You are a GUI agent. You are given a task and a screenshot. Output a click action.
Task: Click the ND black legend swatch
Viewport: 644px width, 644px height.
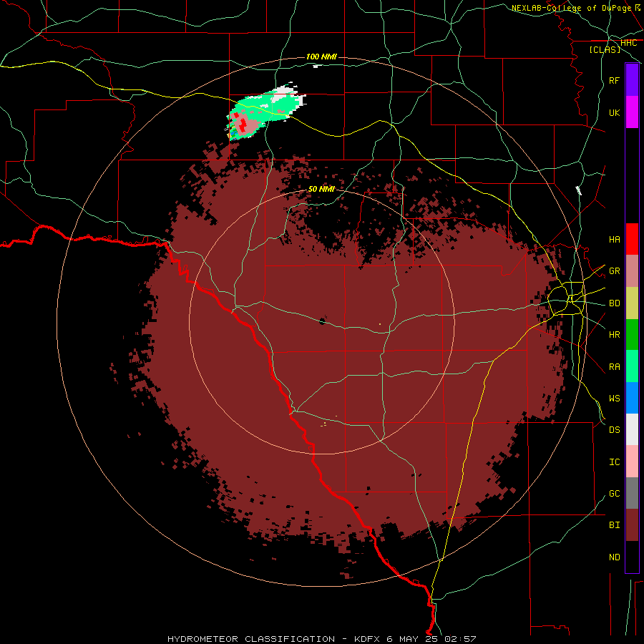pyautogui.click(x=632, y=557)
